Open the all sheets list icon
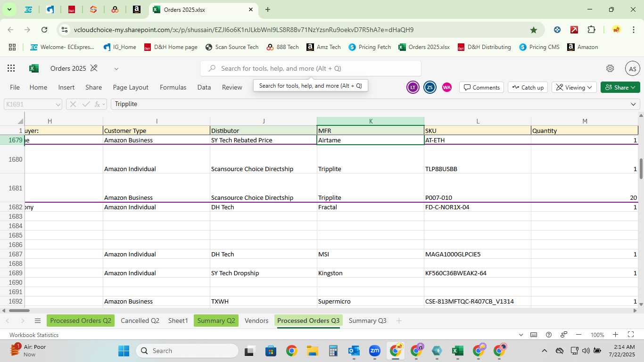Screen dimensions: 644x362 pyautogui.click(x=38, y=321)
